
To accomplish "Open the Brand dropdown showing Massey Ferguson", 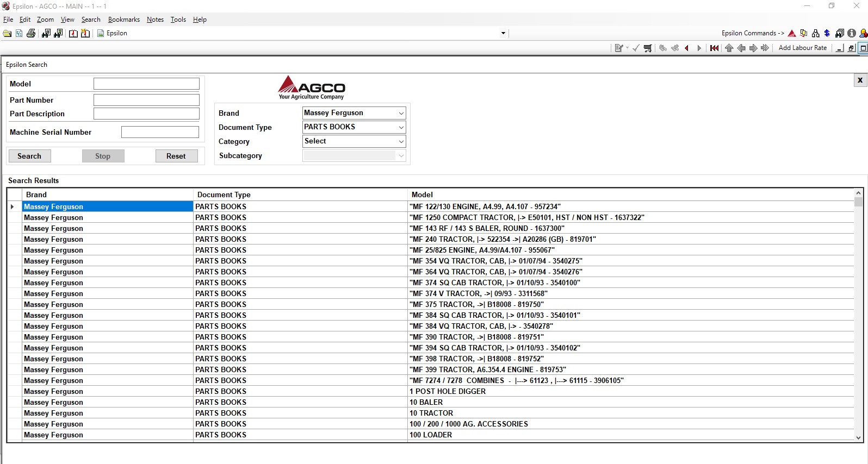I will 354,113.
